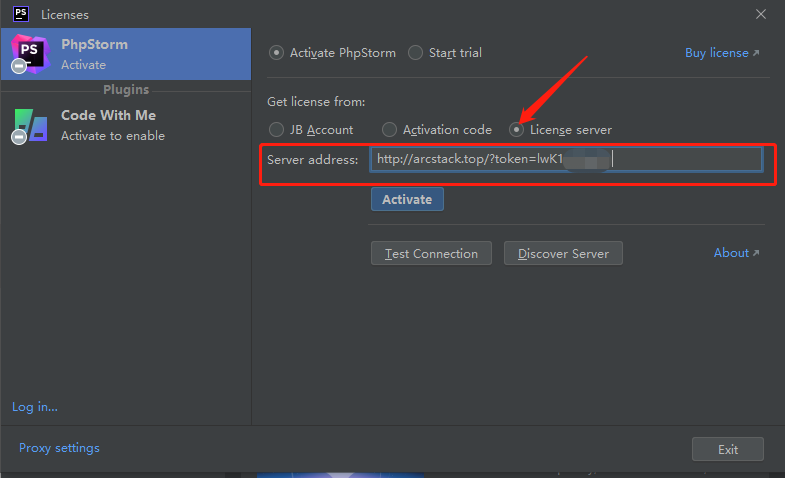Open the About link
This screenshot has height=478, width=785.
pos(736,253)
